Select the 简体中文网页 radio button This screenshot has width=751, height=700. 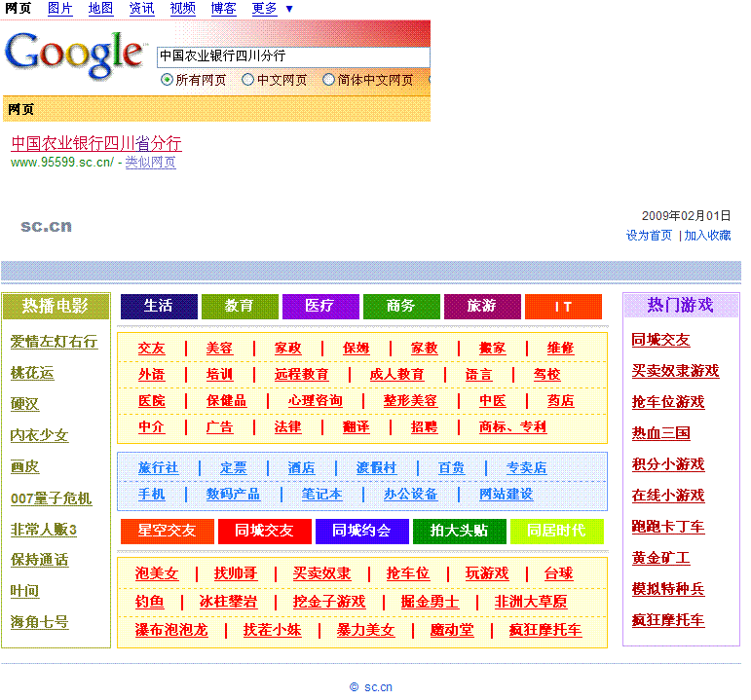click(328, 80)
